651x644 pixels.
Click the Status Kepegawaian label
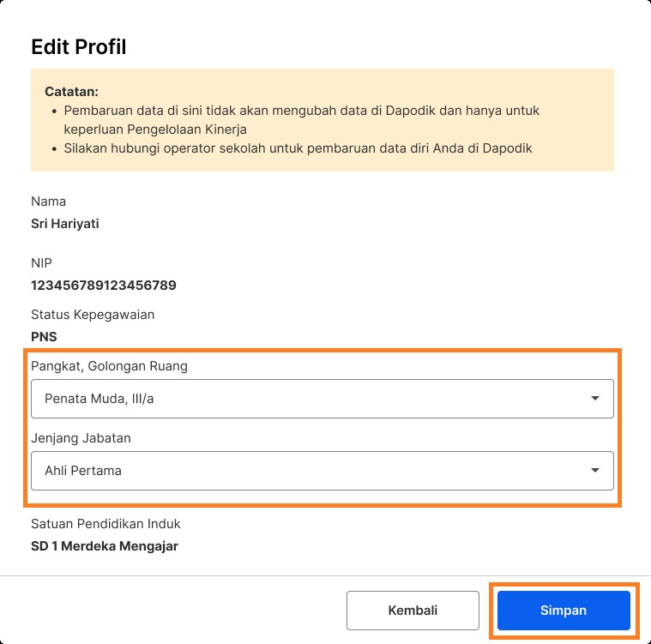[93, 315]
